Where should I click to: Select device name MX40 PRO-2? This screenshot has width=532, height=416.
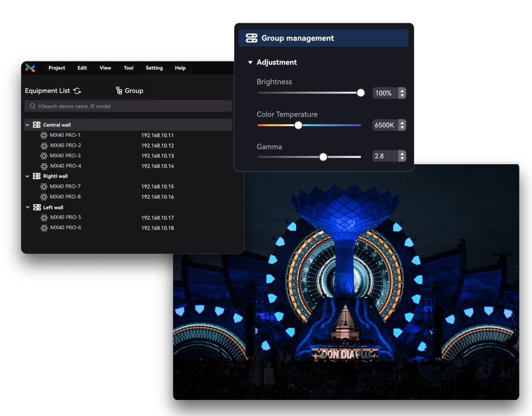point(65,145)
